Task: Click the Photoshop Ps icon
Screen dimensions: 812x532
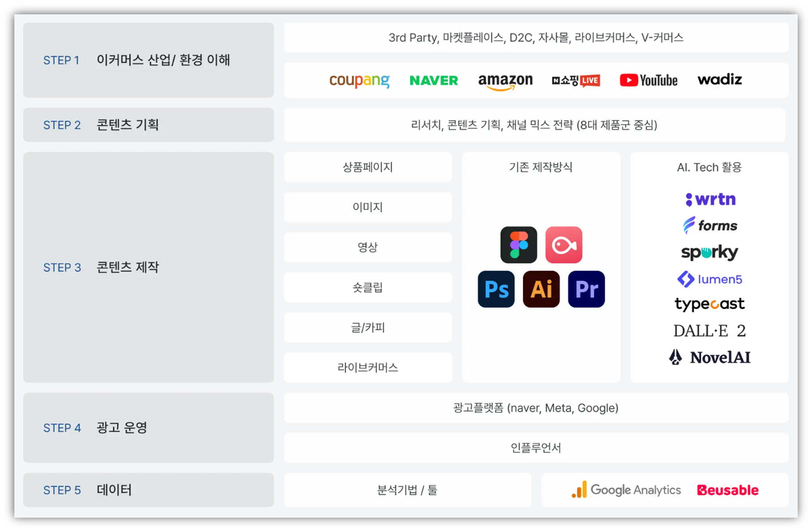Action: pyautogui.click(x=496, y=289)
